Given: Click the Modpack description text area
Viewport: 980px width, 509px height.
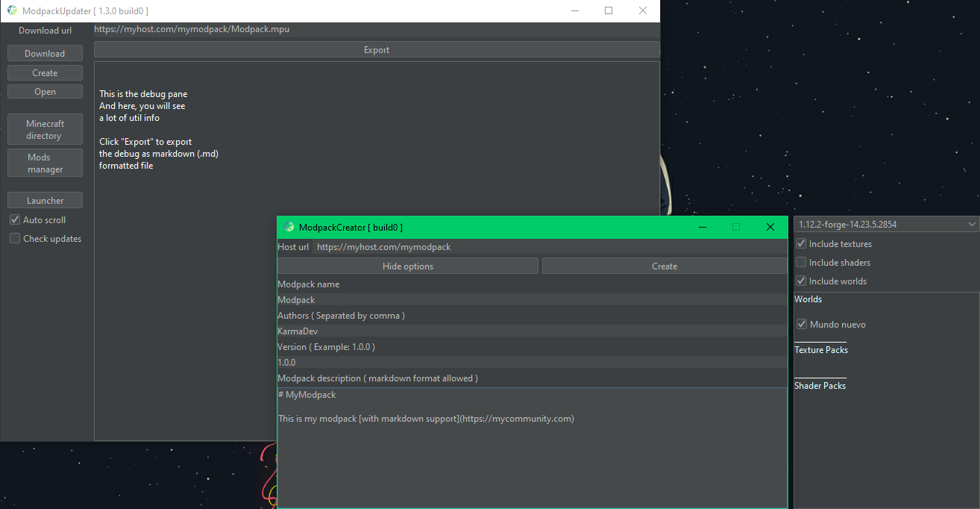Looking at the screenshot, I should pos(532,448).
